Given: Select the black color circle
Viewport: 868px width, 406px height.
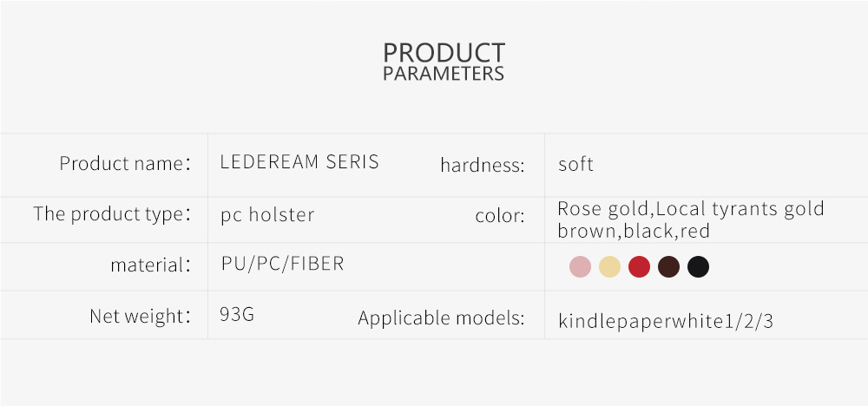Looking at the screenshot, I should click(698, 266).
